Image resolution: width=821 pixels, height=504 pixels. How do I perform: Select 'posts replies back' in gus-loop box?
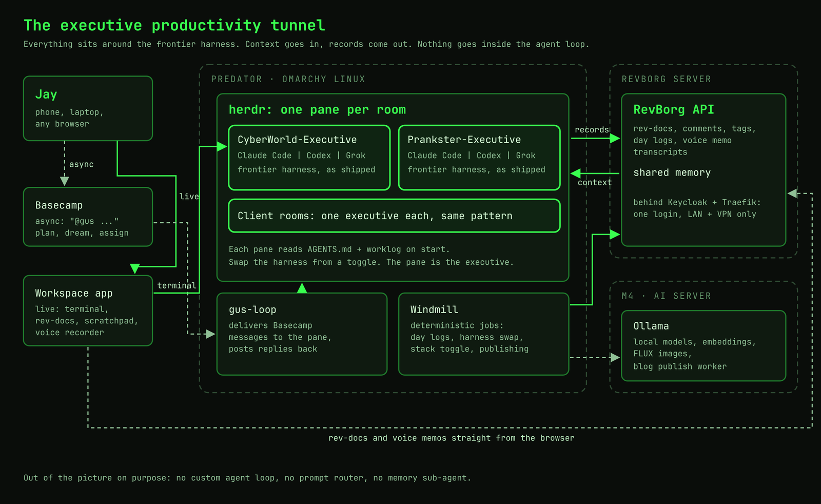click(x=273, y=349)
